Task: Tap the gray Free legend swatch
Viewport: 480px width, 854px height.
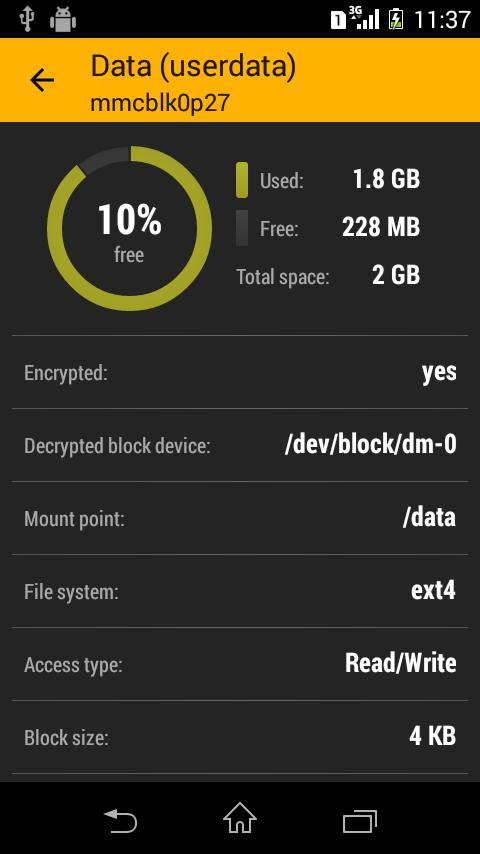Action: tap(242, 228)
